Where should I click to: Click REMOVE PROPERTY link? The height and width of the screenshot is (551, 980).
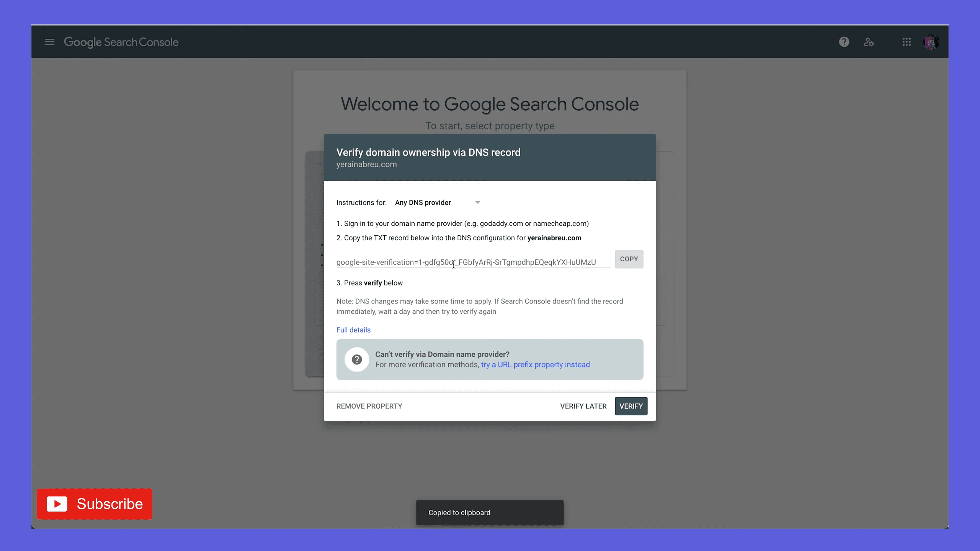[369, 406]
